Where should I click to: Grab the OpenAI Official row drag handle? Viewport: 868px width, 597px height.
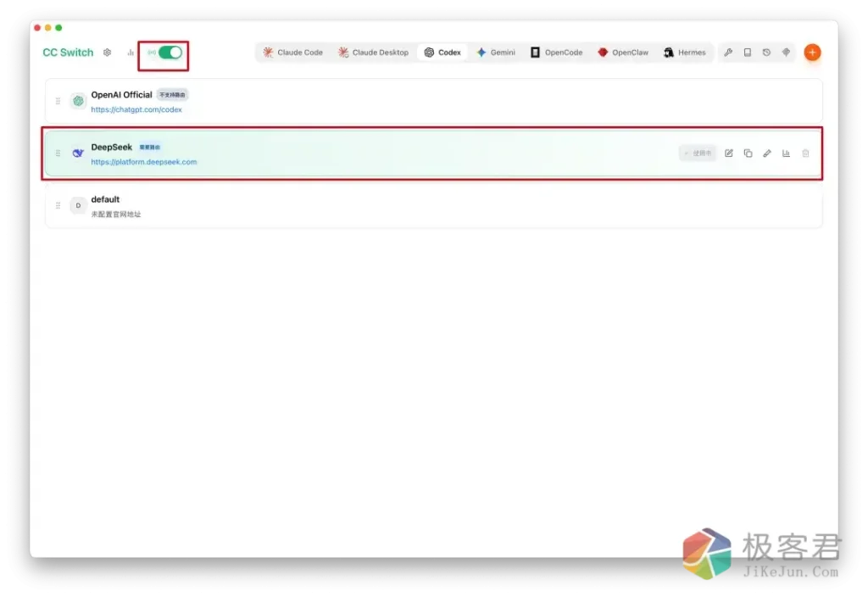(x=58, y=101)
